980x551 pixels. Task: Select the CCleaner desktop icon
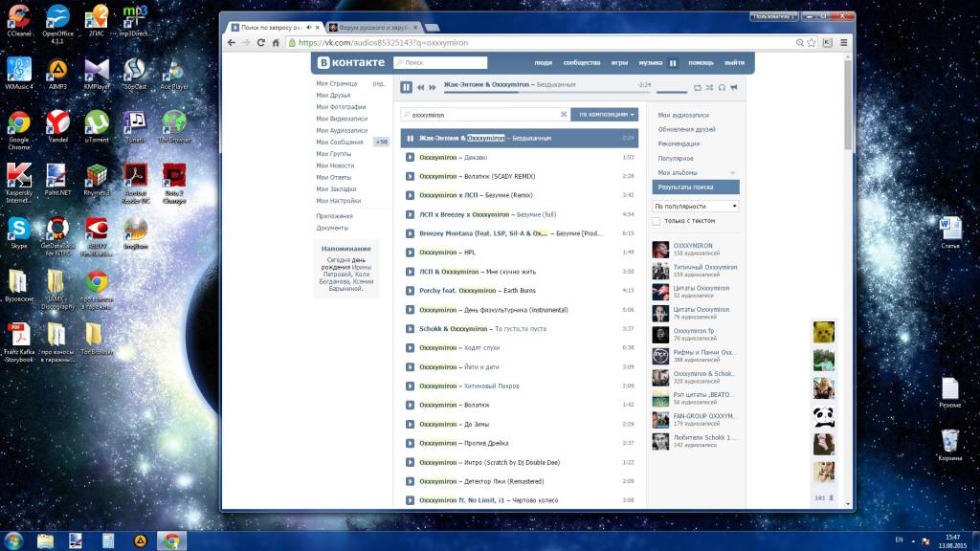(19, 21)
